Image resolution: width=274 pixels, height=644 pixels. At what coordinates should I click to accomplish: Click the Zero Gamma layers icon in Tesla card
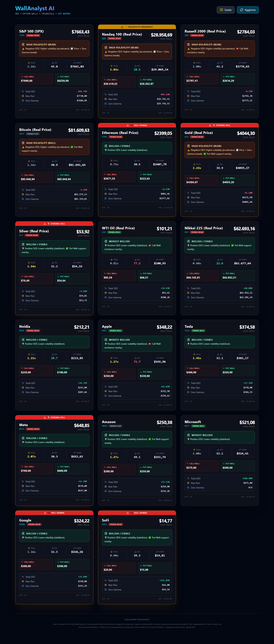[x=188, y=392]
